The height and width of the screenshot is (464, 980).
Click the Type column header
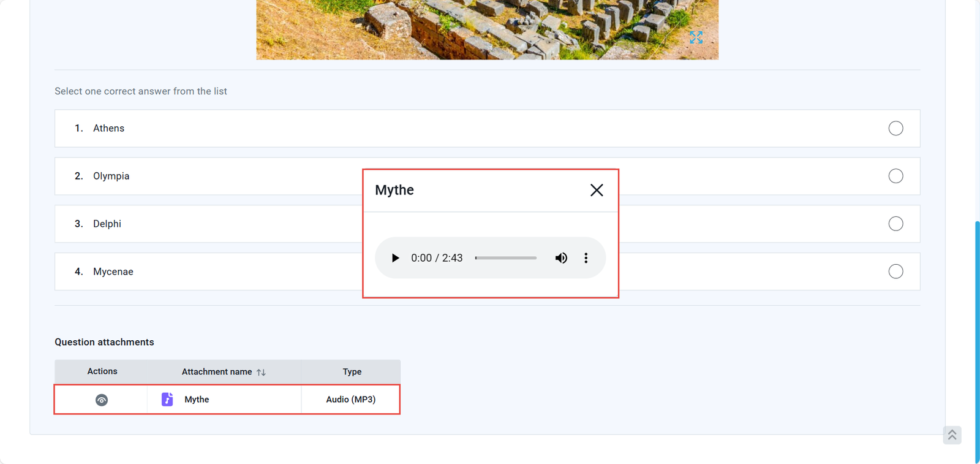(x=352, y=371)
